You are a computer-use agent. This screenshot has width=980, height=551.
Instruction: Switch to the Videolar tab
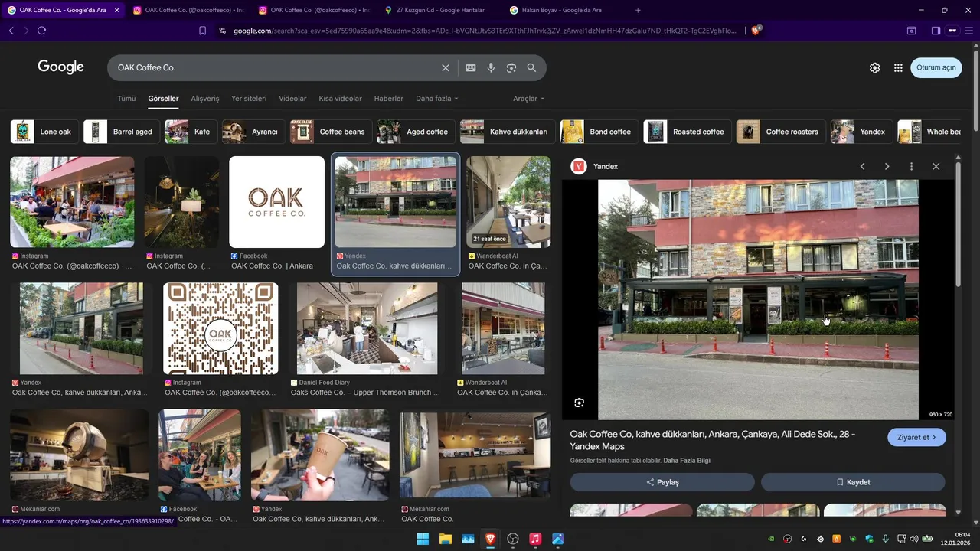(x=292, y=99)
